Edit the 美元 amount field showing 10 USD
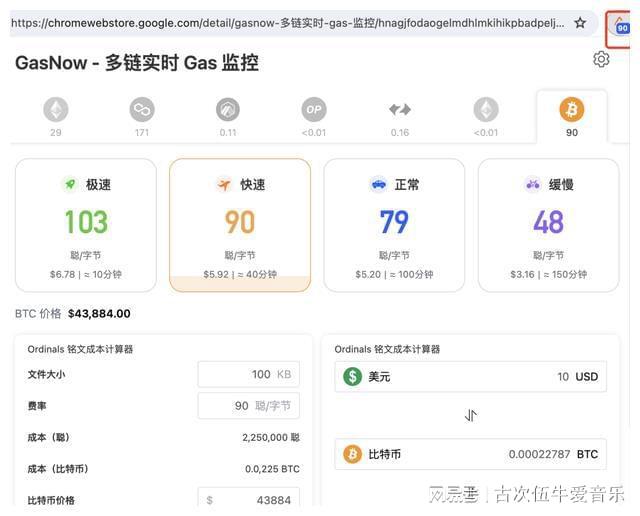This screenshot has height=516, width=640. tap(471, 376)
